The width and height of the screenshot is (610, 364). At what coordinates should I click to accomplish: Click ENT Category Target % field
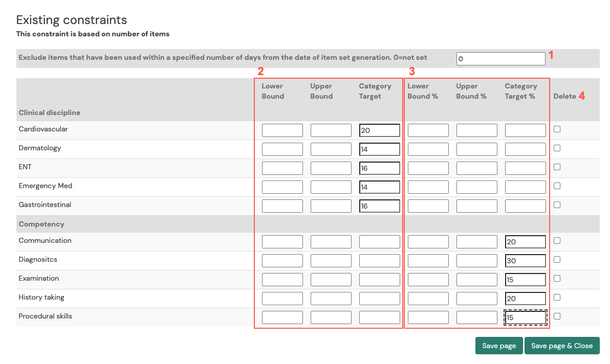pyautogui.click(x=525, y=168)
